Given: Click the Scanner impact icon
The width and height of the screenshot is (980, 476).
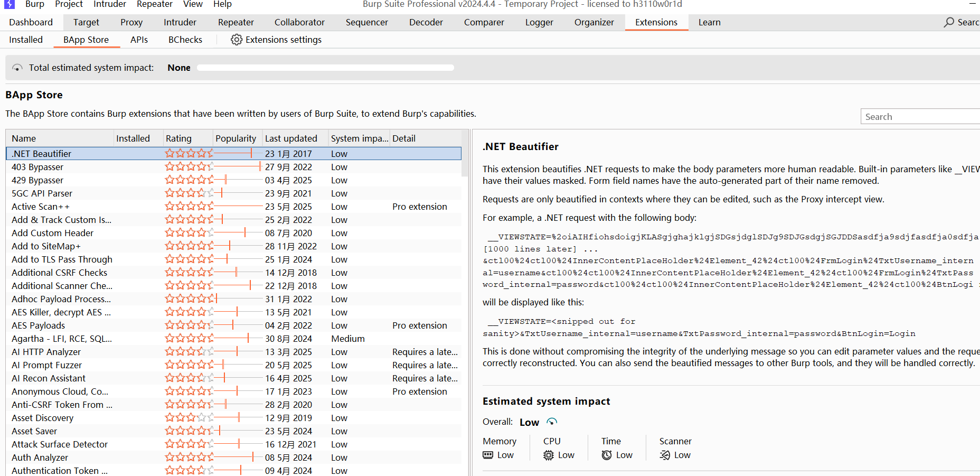Looking at the screenshot, I should (x=665, y=455).
